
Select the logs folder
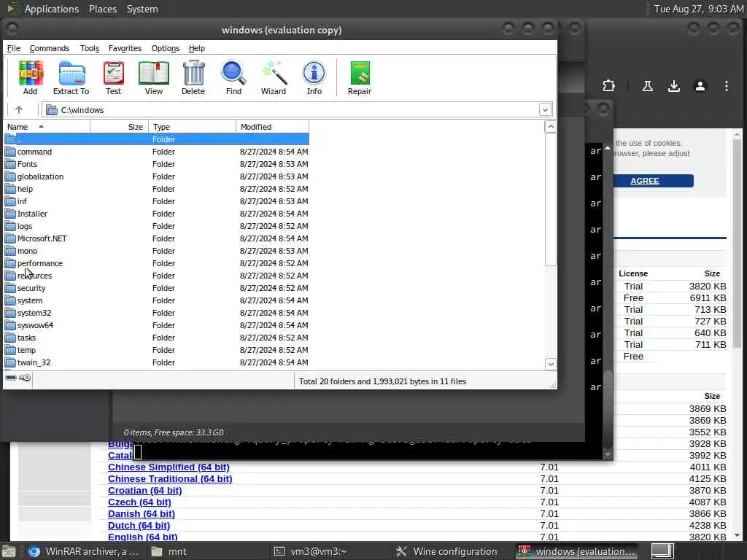click(x=156, y=226)
